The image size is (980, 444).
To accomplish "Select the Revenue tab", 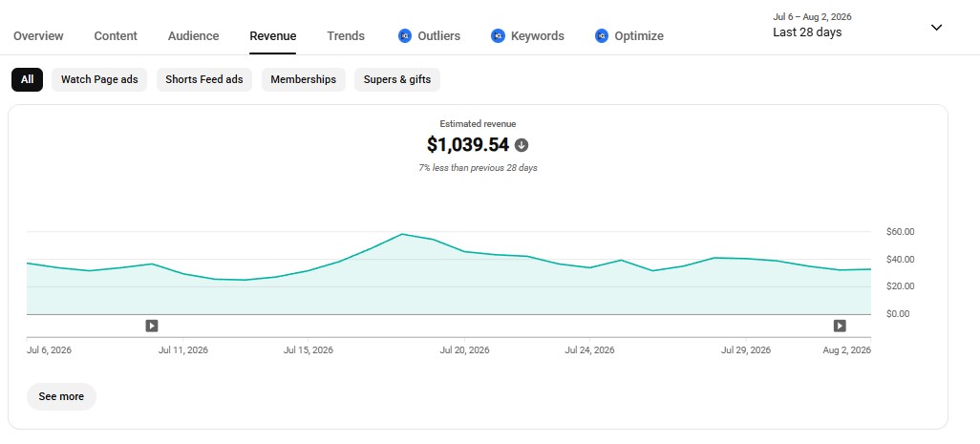I will (272, 35).
